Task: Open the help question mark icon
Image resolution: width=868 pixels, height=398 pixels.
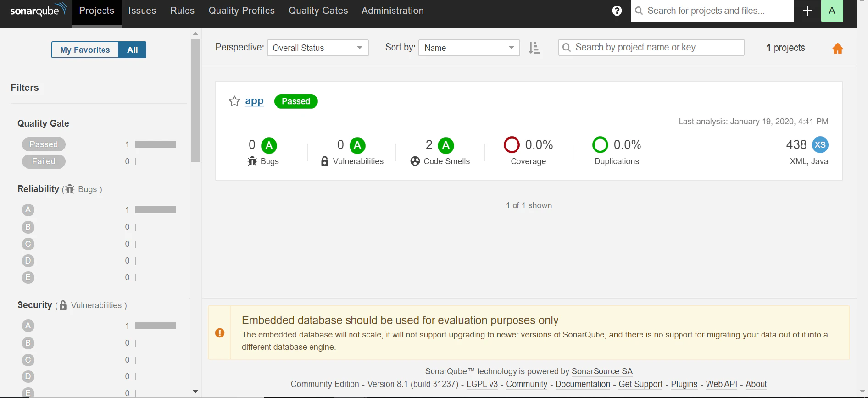Action: 617,11
